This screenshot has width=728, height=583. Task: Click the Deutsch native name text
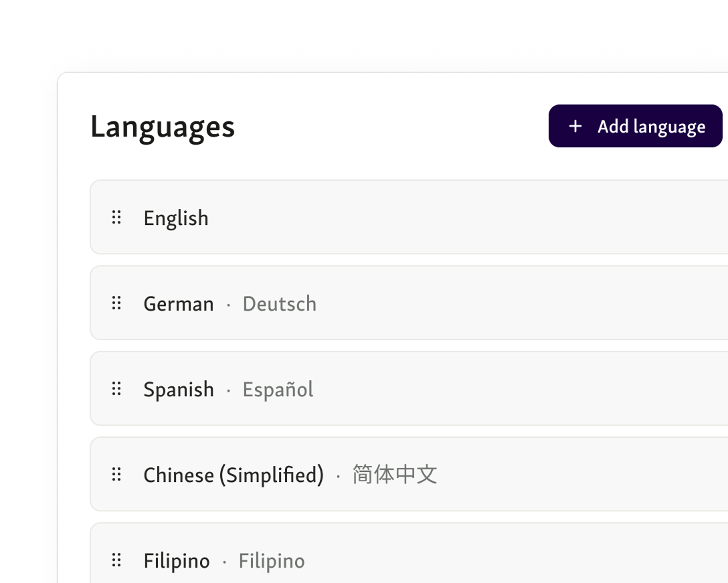tap(279, 304)
